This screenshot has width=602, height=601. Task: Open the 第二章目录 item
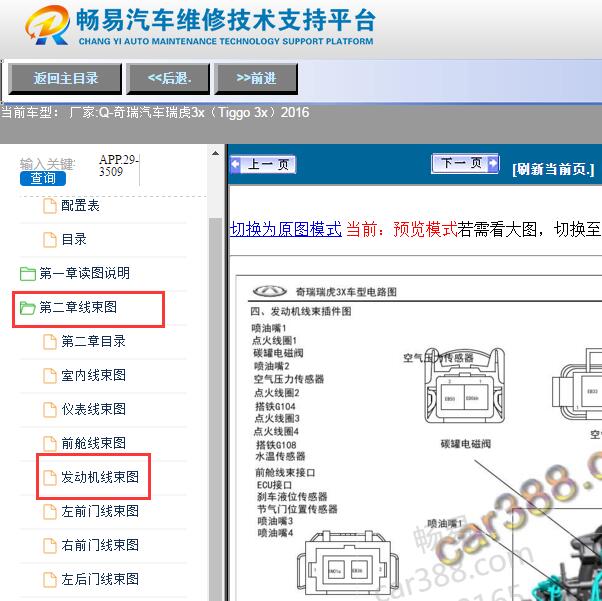[93, 341]
